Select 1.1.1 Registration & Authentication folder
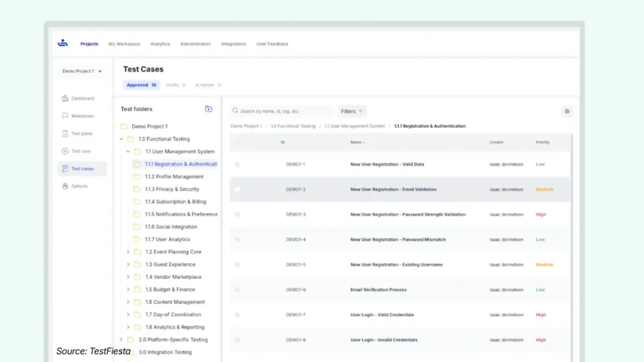Screen dimensions: 644x362 (x=180, y=164)
